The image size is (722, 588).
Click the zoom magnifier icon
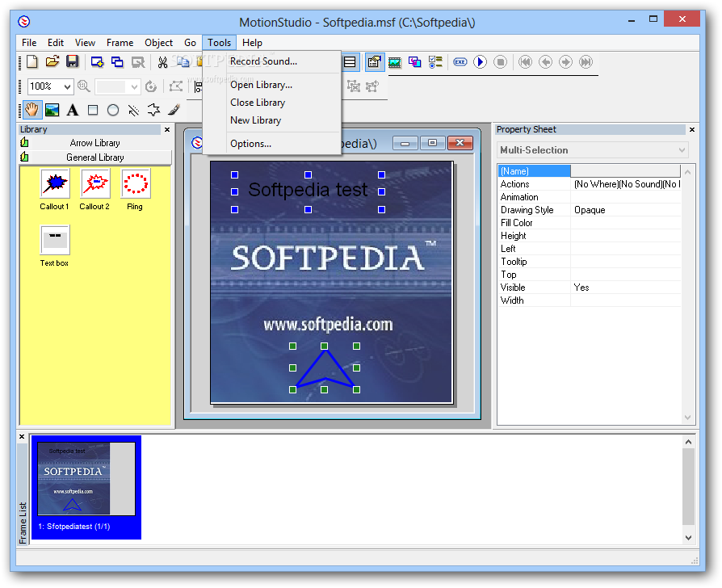[x=84, y=86]
